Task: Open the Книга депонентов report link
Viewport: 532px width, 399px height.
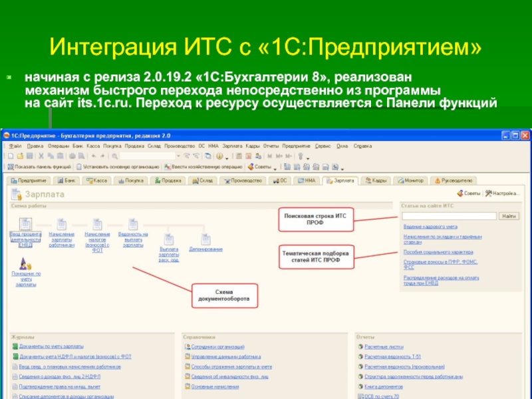Action: (x=384, y=386)
